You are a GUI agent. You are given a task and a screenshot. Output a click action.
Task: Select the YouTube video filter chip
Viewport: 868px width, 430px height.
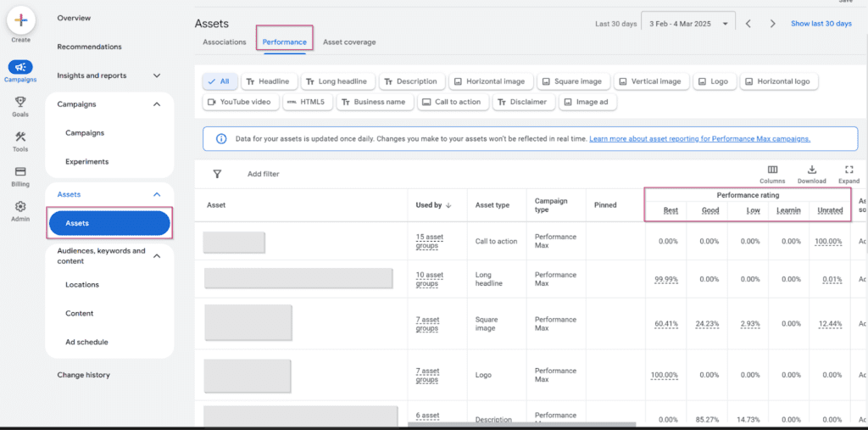(x=240, y=102)
